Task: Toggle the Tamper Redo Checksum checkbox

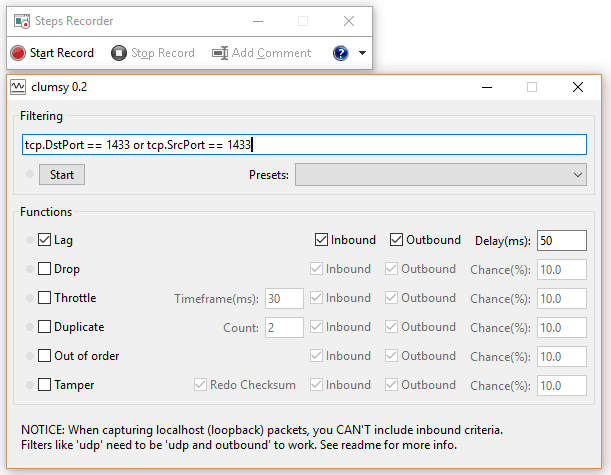Action: pos(200,385)
